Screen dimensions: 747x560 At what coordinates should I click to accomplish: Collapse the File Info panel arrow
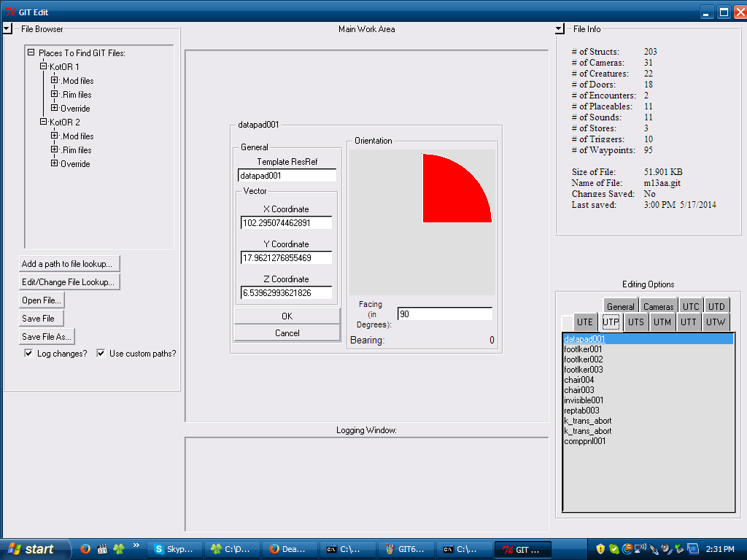coord(560,28)
